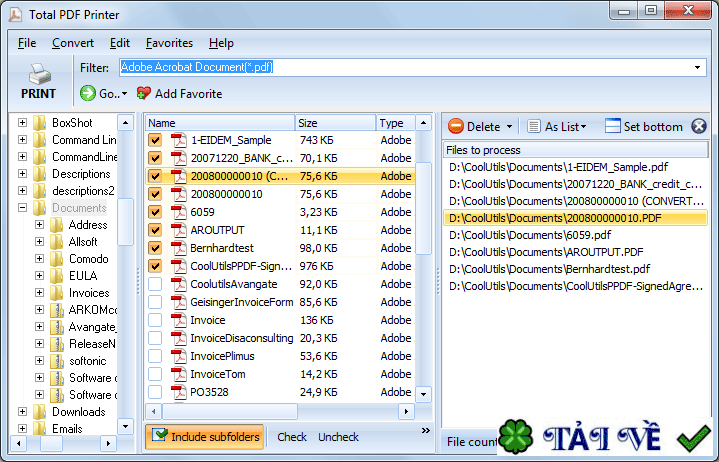Click the Address folder icon
Viewport: 719px width, 462px height.
[56, 225]
